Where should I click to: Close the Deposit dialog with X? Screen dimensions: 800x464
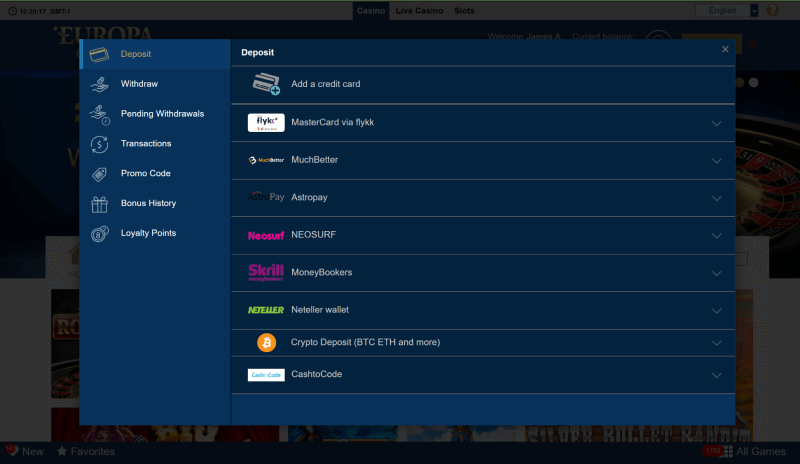[725, 49]
